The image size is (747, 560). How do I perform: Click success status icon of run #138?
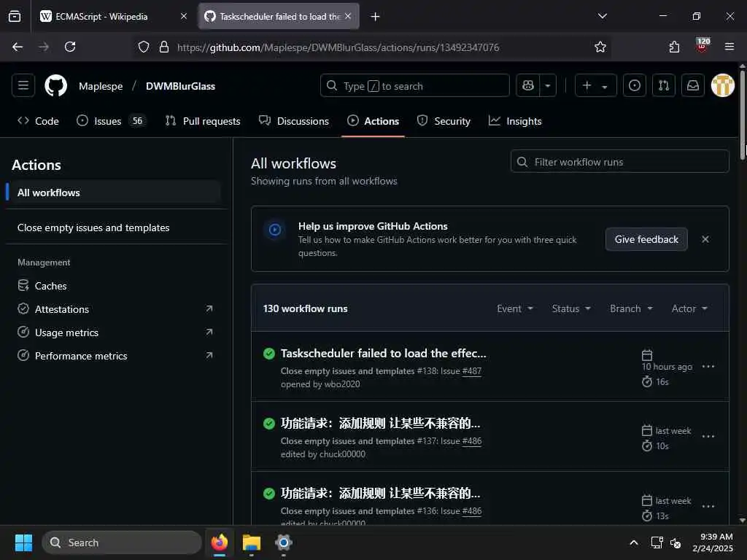point(269,354)
